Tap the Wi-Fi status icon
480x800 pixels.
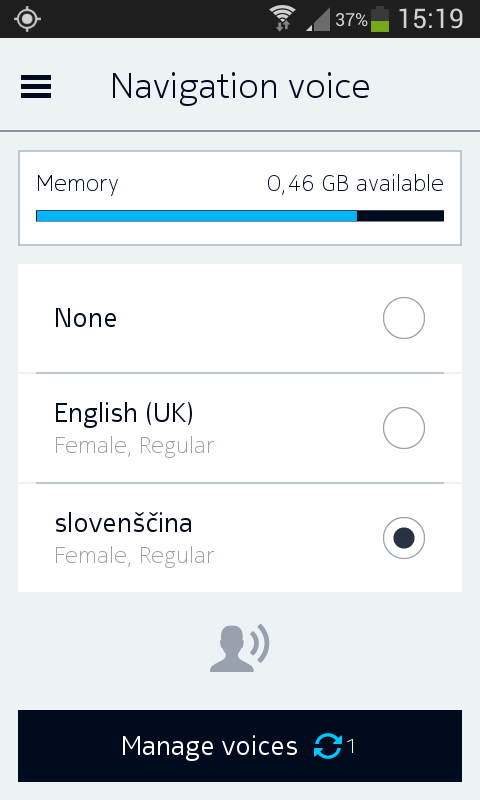284,19
